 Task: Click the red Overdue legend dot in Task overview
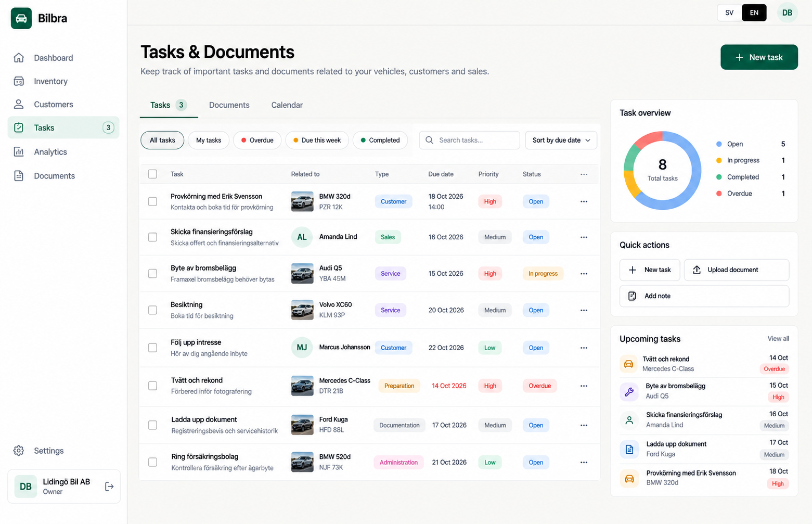(x=719, y=194)
